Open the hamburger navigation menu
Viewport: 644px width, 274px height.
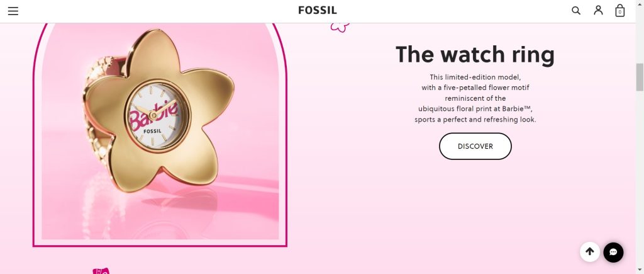(13, 11)
